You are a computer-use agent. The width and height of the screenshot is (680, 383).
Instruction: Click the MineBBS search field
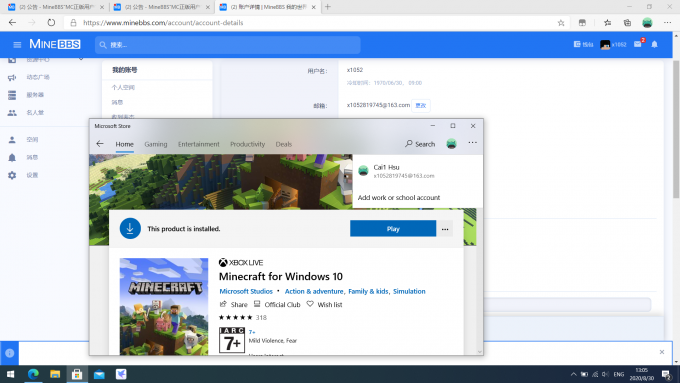click(x=228, y=45)
